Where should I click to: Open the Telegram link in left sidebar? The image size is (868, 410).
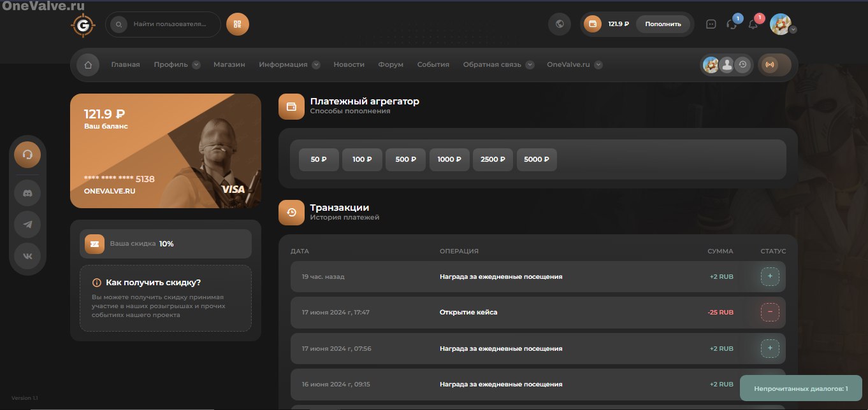click(27, 224)
